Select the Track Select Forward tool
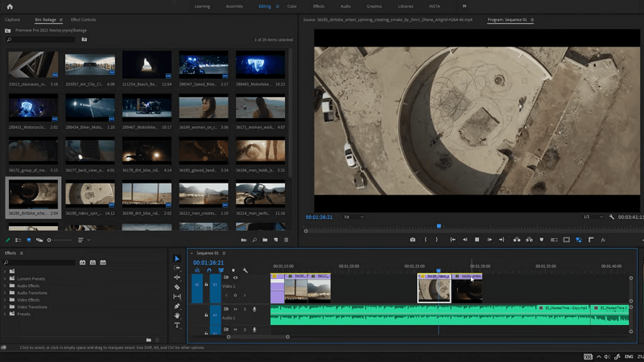Viewport: 644px width, 362px height. 177,268
